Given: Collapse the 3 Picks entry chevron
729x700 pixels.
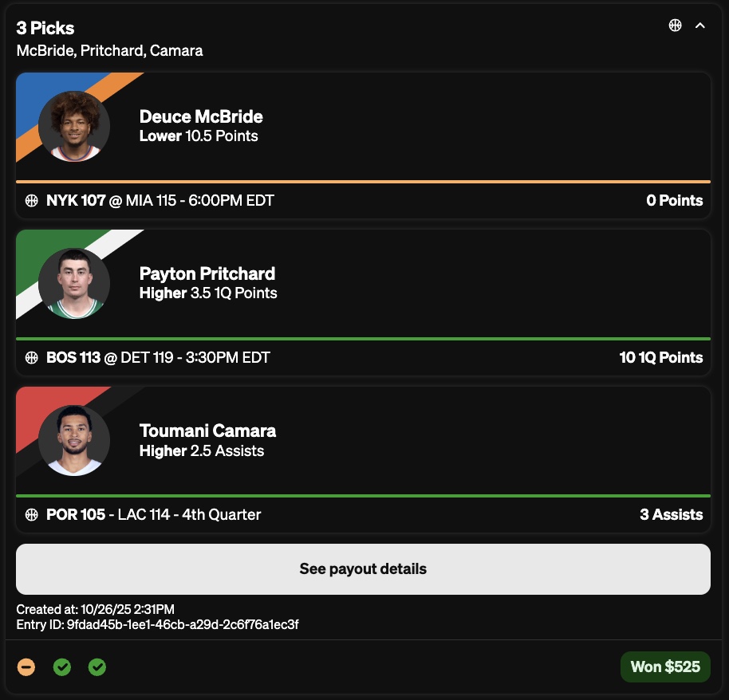Looking at the screenshot, I should click(700, 26).
